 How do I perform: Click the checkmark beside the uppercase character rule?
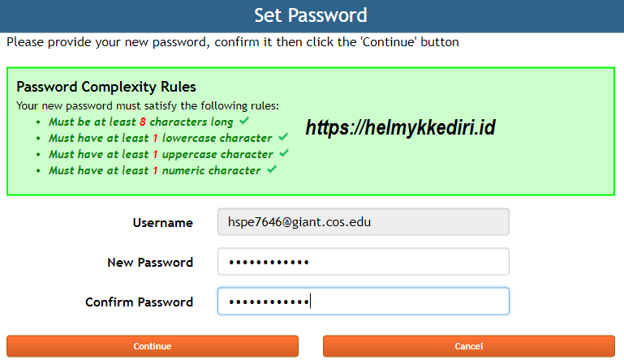tap(283, 153)
